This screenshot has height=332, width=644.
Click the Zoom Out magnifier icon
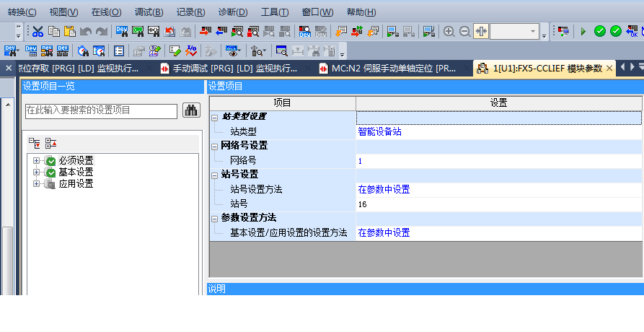click(x=464, y=31)
